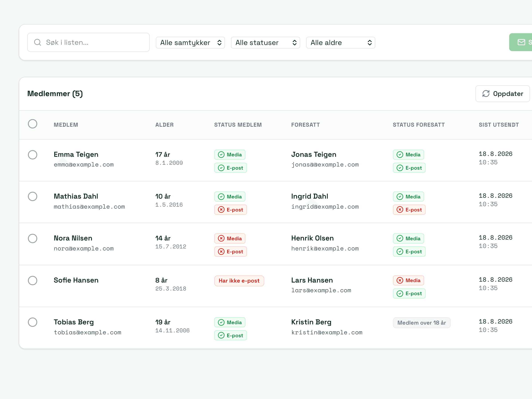This screenshot has width=532, height=399.
Task: Click Lars Hansen's red Media X icon
Action: 400,280
